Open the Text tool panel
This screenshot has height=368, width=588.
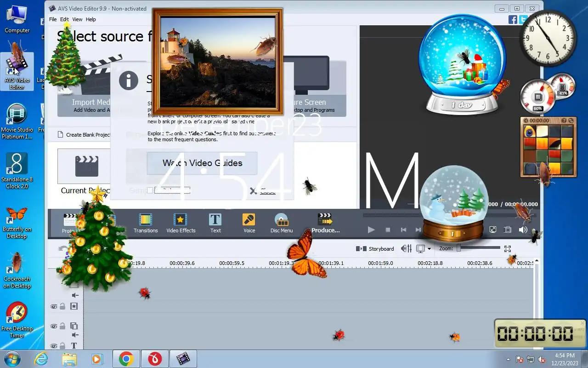215,223
